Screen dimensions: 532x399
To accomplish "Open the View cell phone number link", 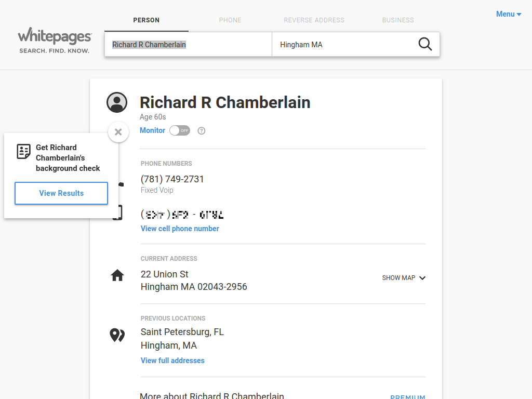I will 180,229.
